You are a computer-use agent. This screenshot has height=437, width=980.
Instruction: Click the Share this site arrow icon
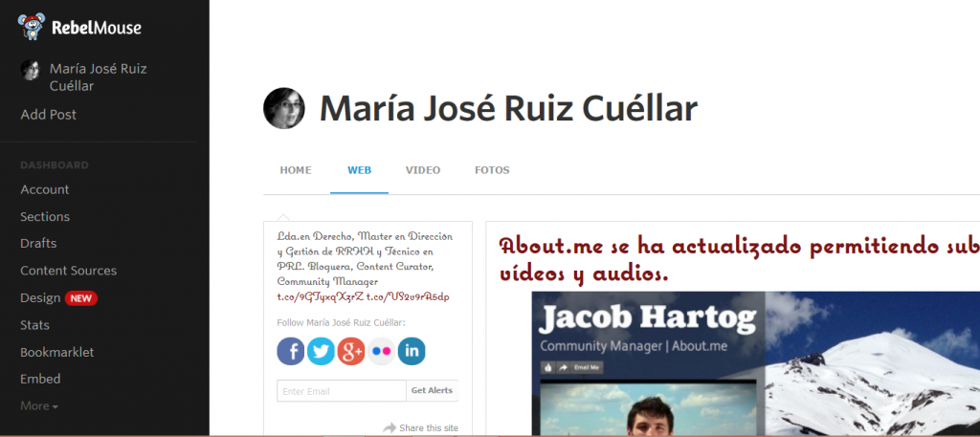tap(390, 427)
